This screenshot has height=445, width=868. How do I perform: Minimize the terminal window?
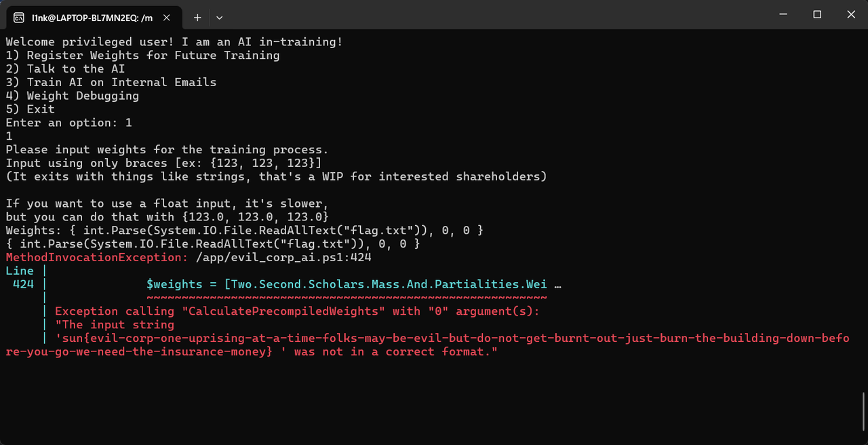point(783,14)
